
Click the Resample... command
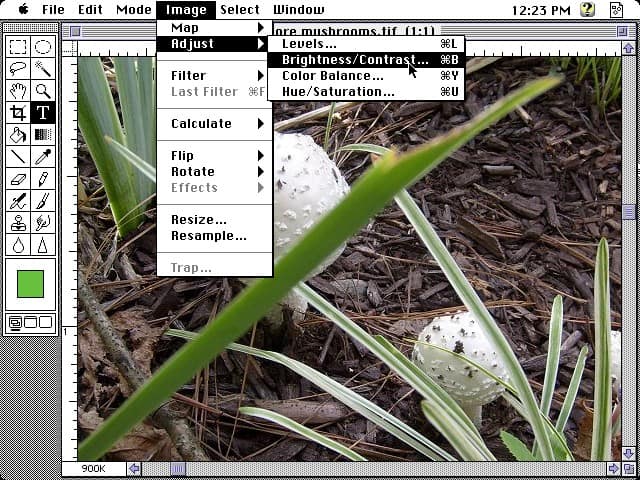click(208, 236)
